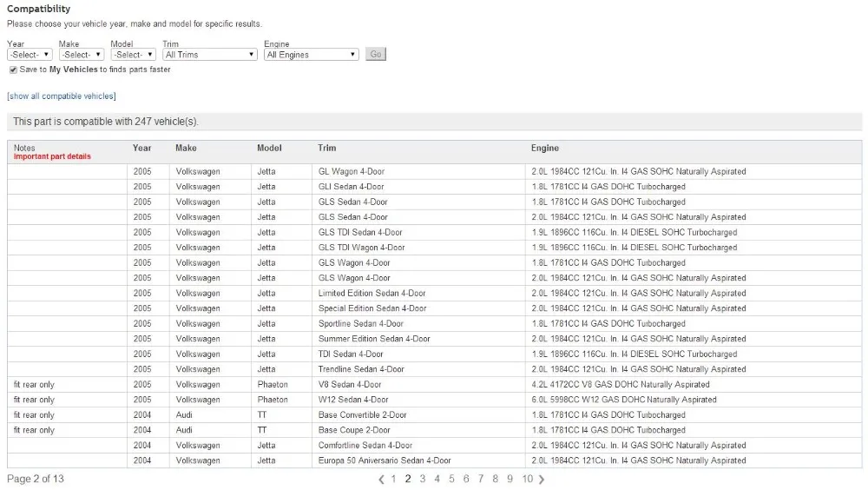This screenshot has width=868, height=490.
Task: Go to next page arrow
Action: [x=542, y=480]
